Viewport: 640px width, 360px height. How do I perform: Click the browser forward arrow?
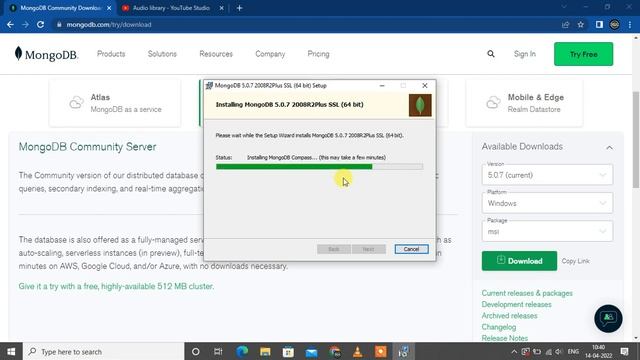[25, 24]
